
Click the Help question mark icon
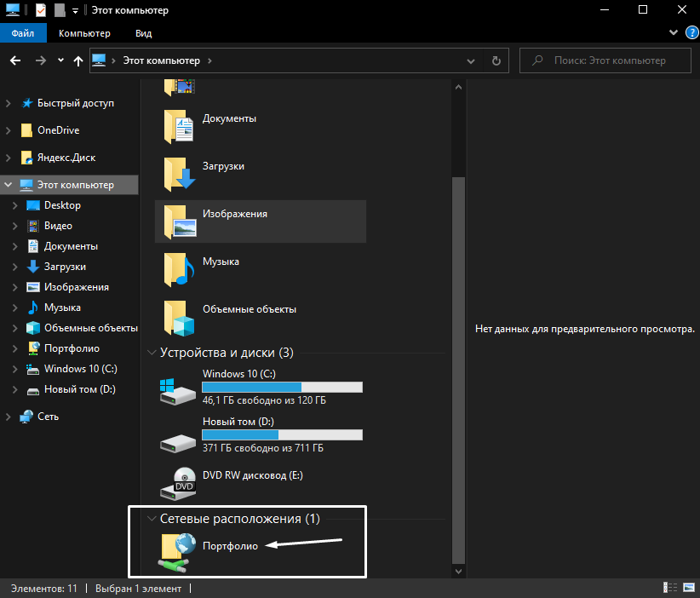pos(691,33)
